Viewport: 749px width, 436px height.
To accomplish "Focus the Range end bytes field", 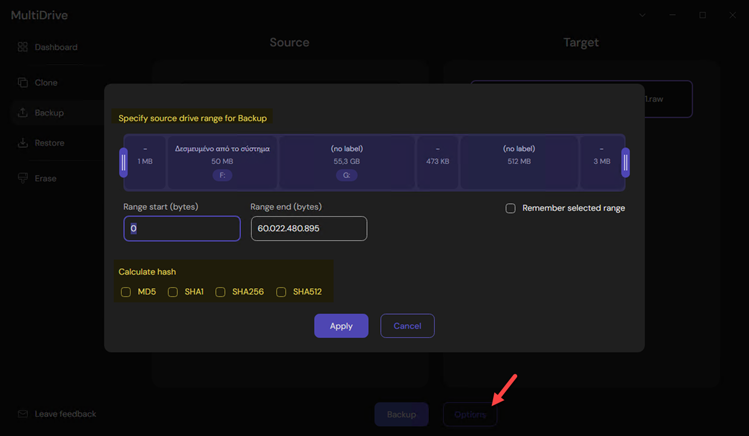I will click(x=308, y=229).
